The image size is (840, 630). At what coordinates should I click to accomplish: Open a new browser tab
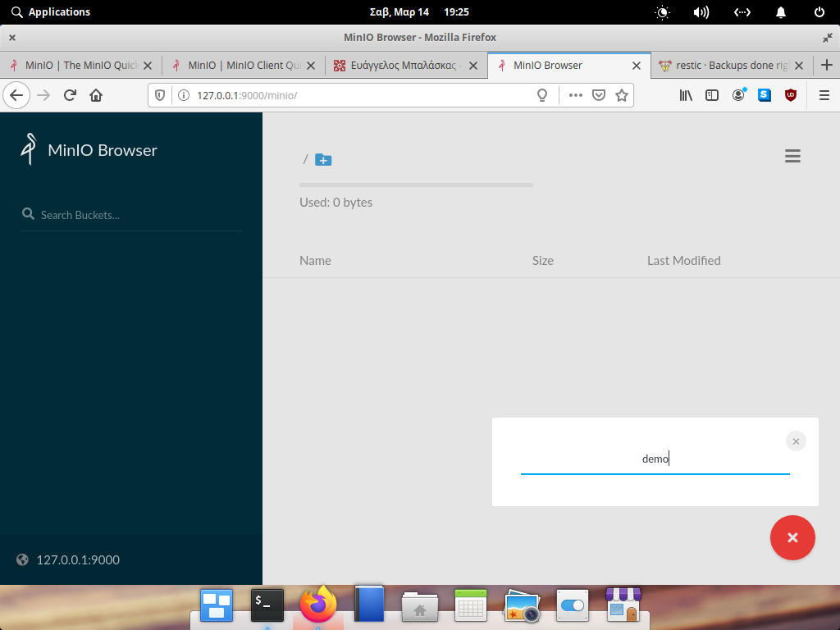827,66
